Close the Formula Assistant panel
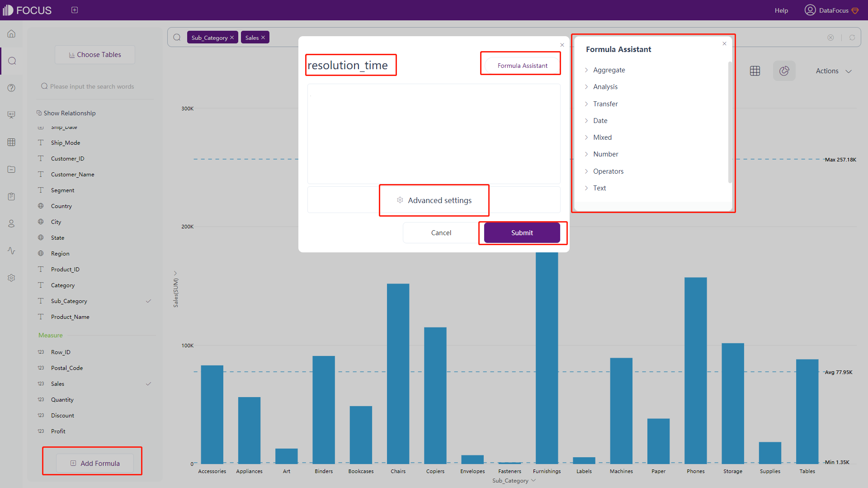 click(x=724, y=44)
